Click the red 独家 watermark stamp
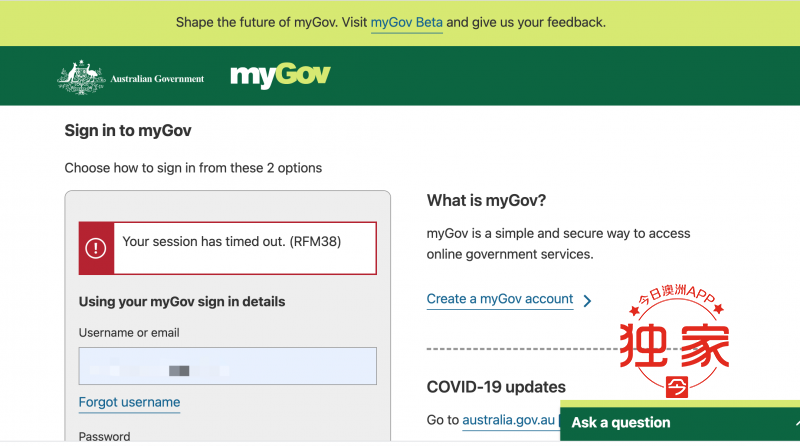 coord(674,341)
